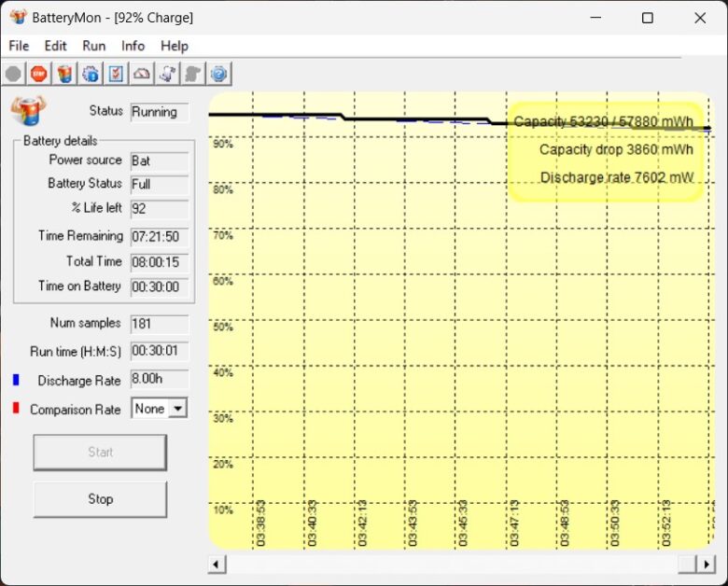Click the red STOP sign toolbar icon
Viewport: 728px width, 586px height.
tap(39, 74)
